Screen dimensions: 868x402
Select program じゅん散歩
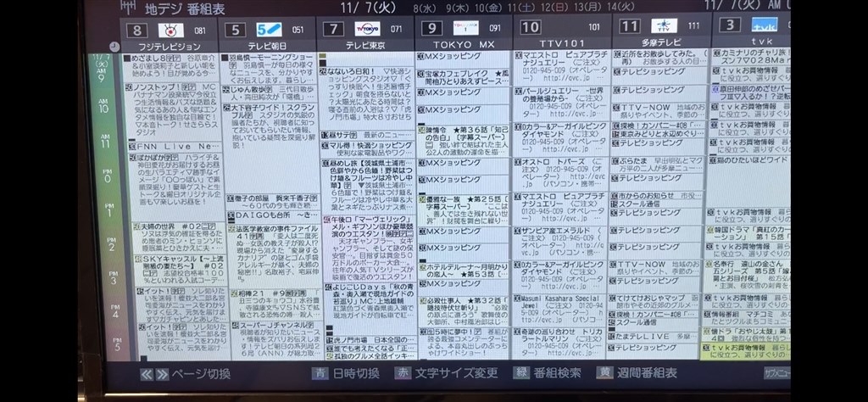270,93
